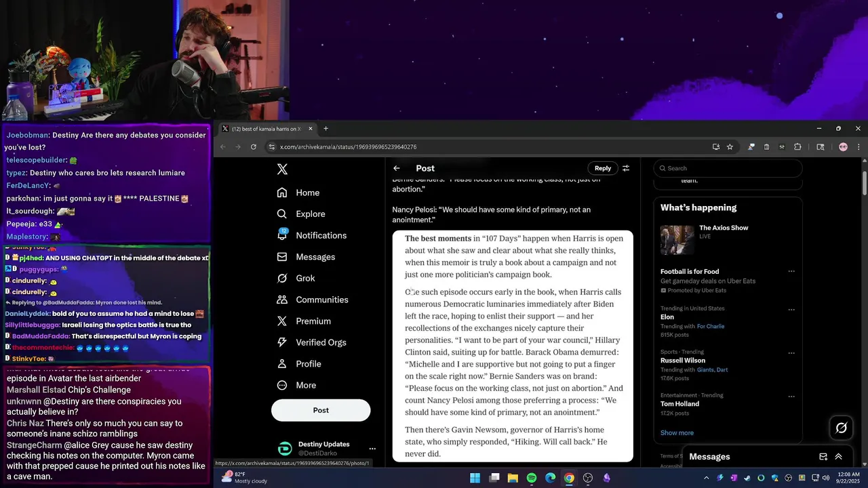The image size is (868, 488).
Task: Go to Home in X sidebar
Action: 298,192
